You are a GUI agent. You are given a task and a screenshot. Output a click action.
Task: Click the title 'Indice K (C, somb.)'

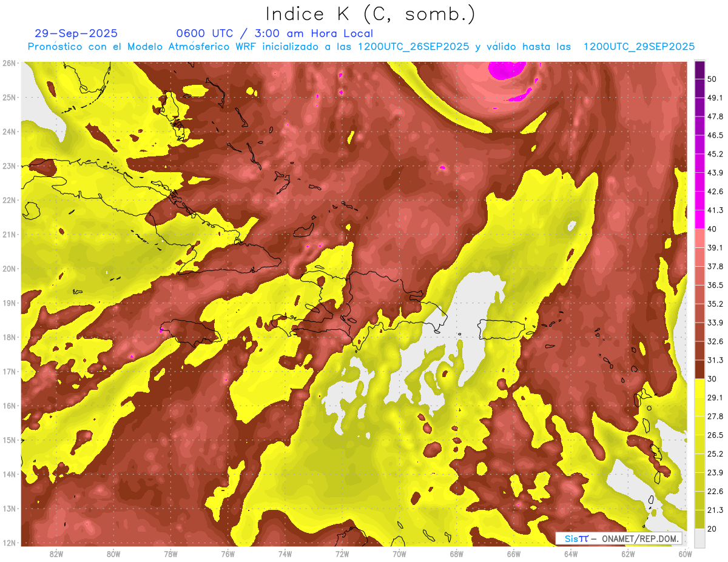click(371, 15)
